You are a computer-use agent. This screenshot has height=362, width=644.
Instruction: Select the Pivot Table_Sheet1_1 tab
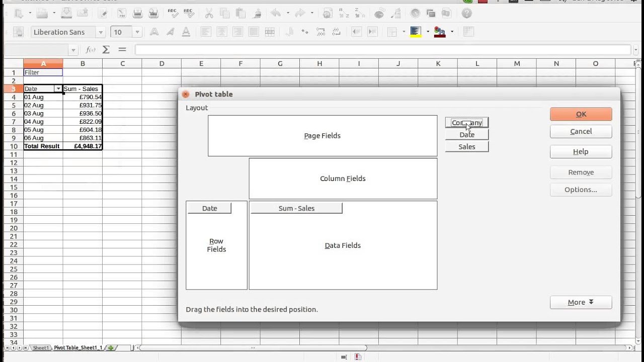tap(77, 348)
